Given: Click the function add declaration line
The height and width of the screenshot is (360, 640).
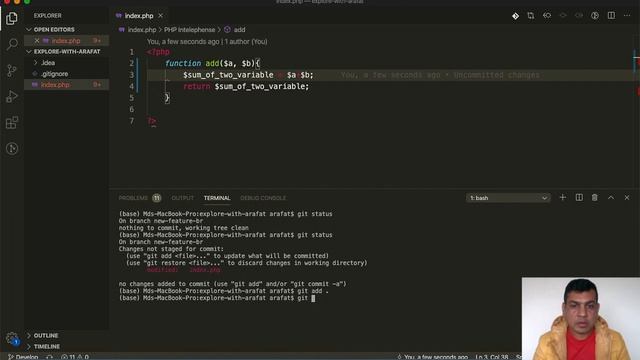Looking at the screenshot, I should tap(212, 63).
